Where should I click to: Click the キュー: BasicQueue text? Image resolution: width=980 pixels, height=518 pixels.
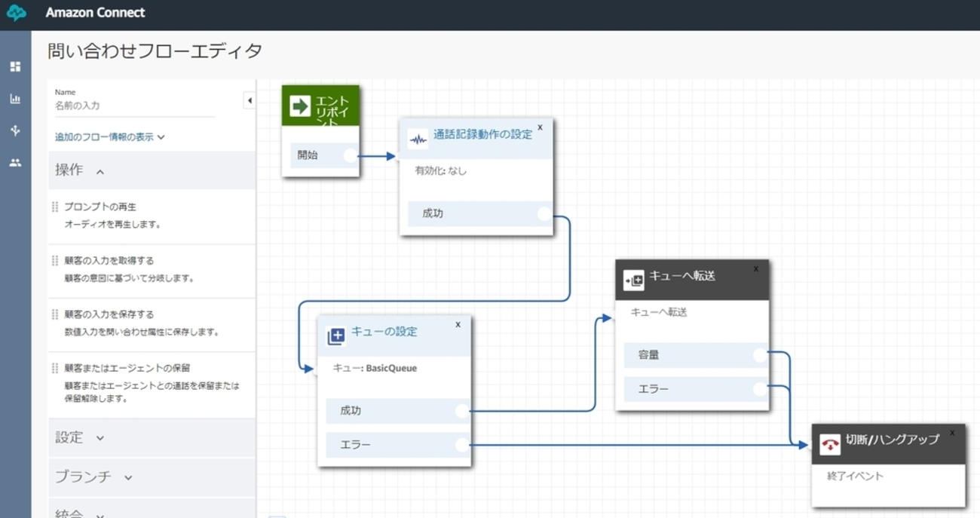(375, 369)
